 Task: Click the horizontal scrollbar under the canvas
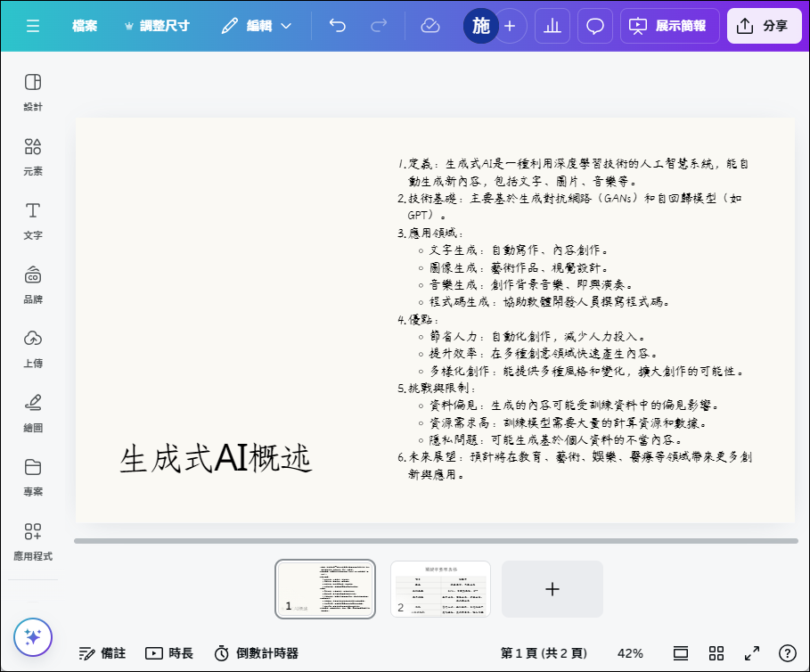436,541
